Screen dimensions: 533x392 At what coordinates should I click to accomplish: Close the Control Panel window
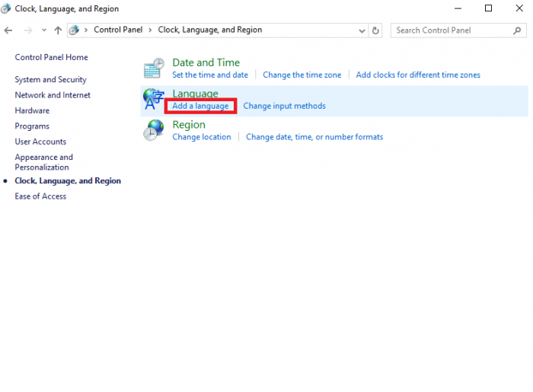click(519, 8)
